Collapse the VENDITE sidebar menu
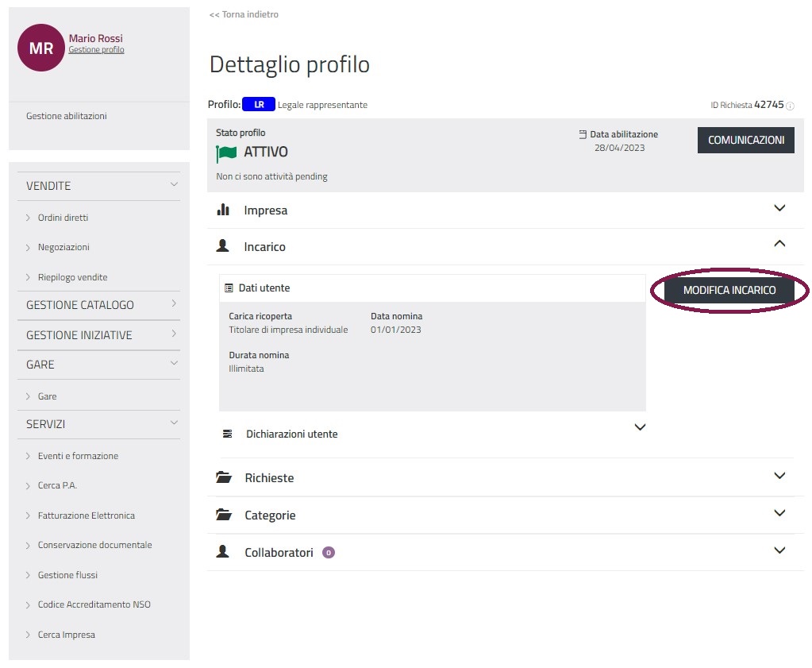This screenshot has height=668, width=812. click(x=174, y=185)
